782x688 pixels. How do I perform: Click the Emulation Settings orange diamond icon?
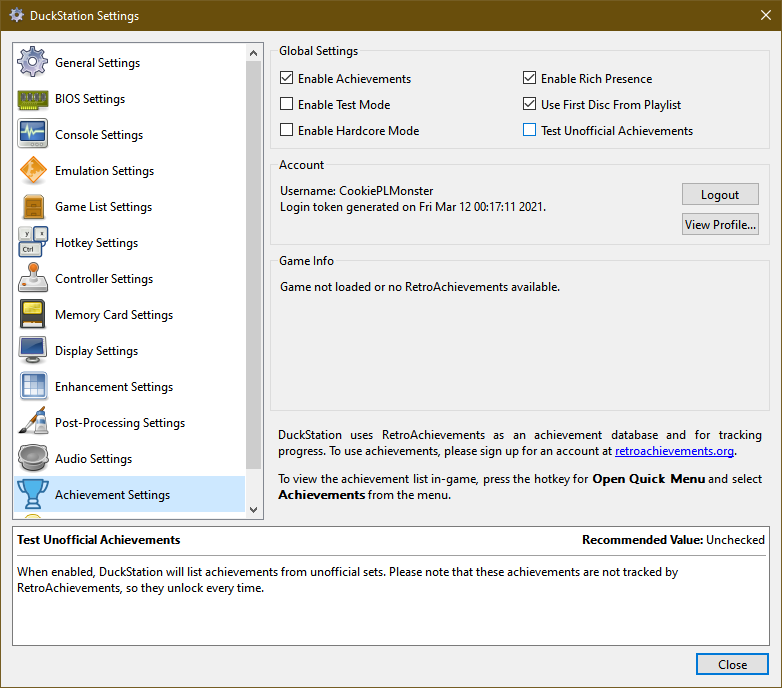(32, 170)
